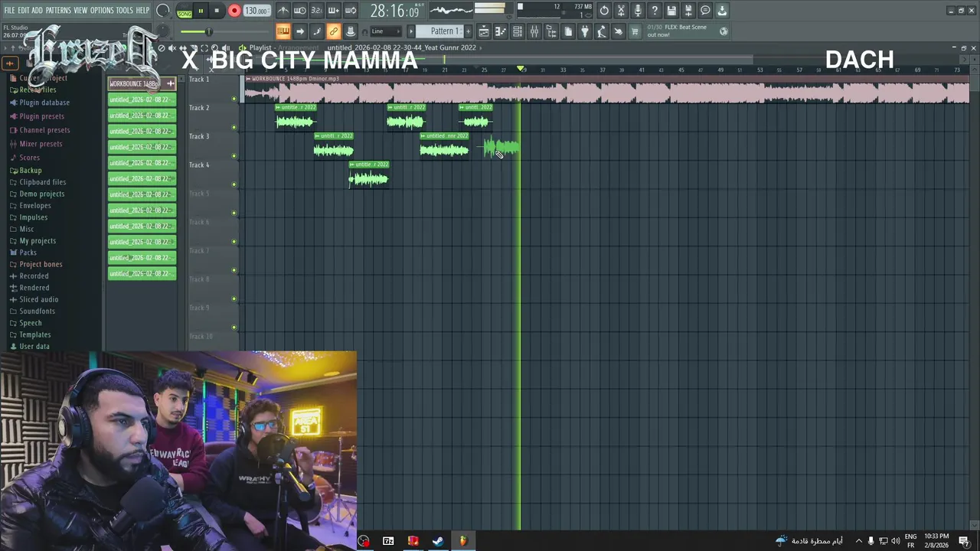Toggle the orange link/multilink icon
Screen dimensions: 980x551
tap(334, 31)
